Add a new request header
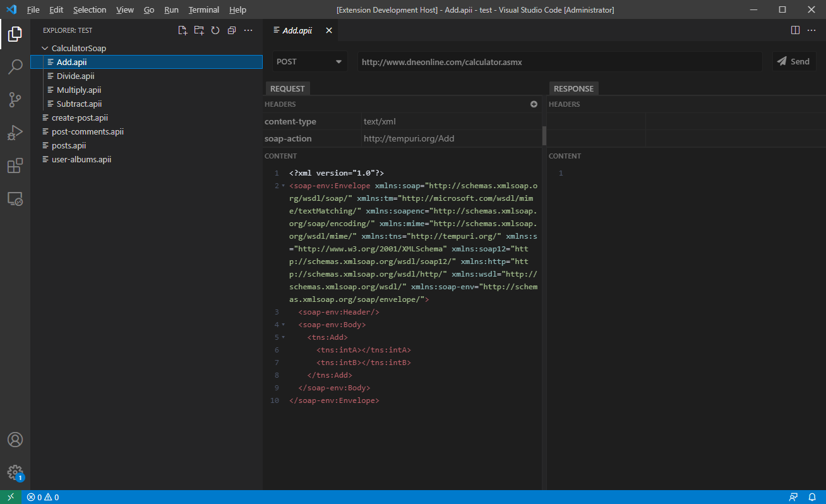The width and height of the screenshot is (826, 504). click(x=534, y=104)
